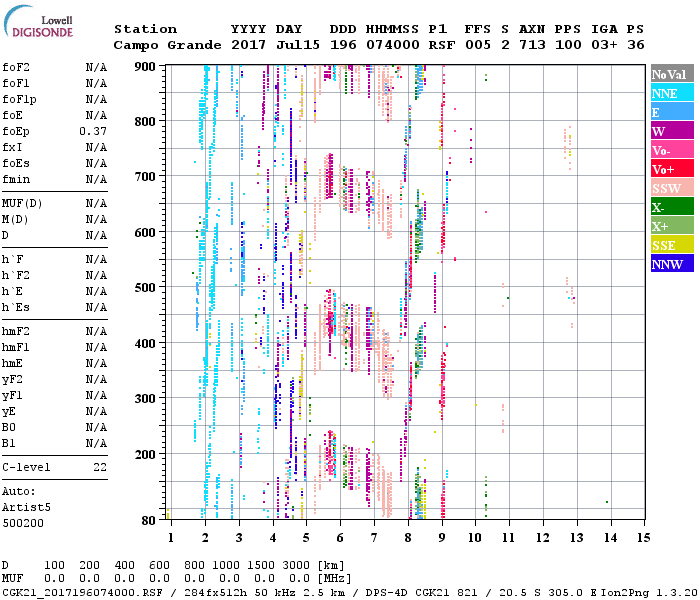Select the Artist5 auto-scaling label
Viewport: 700px width, 600px height.
point(22,507)
